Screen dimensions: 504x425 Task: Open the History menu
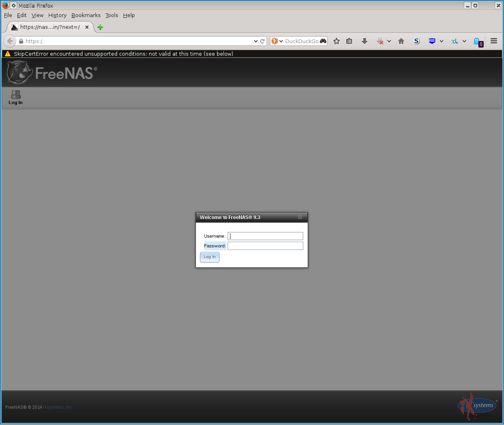click(57, 15)
